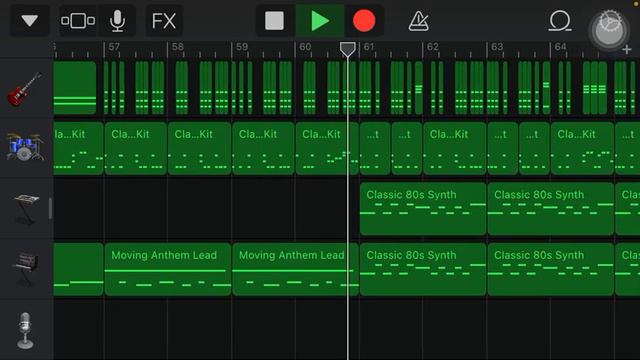The height and width of the screenshot is (360, 640).
Task: Tap the playhead marker on the ruler
Action: point(348,49)
